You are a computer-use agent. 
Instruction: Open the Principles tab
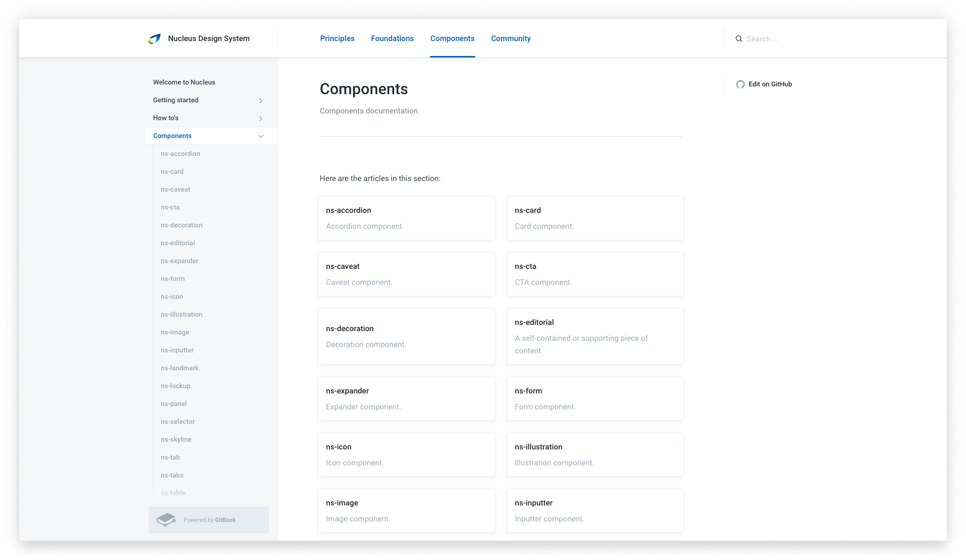(x=337, y=39)
